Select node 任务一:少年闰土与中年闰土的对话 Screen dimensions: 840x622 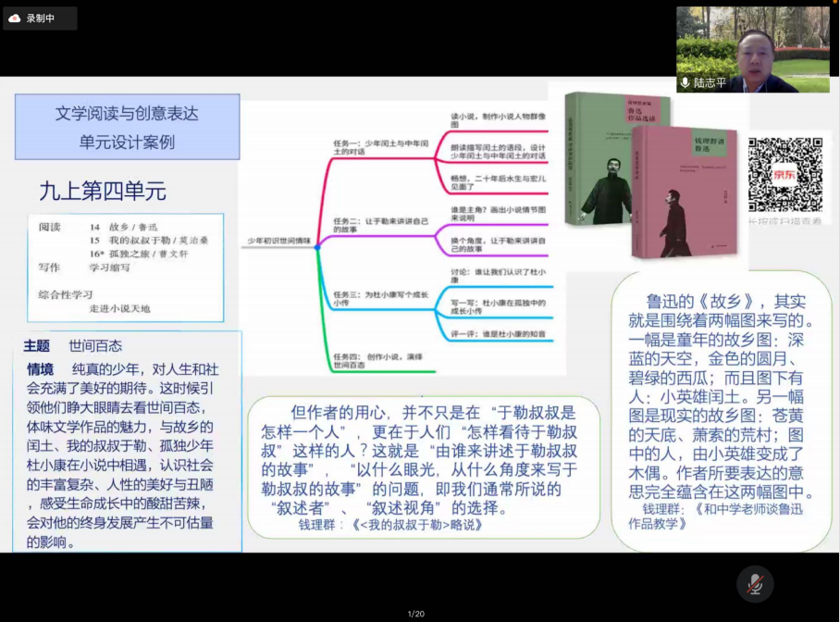(381, 147)
